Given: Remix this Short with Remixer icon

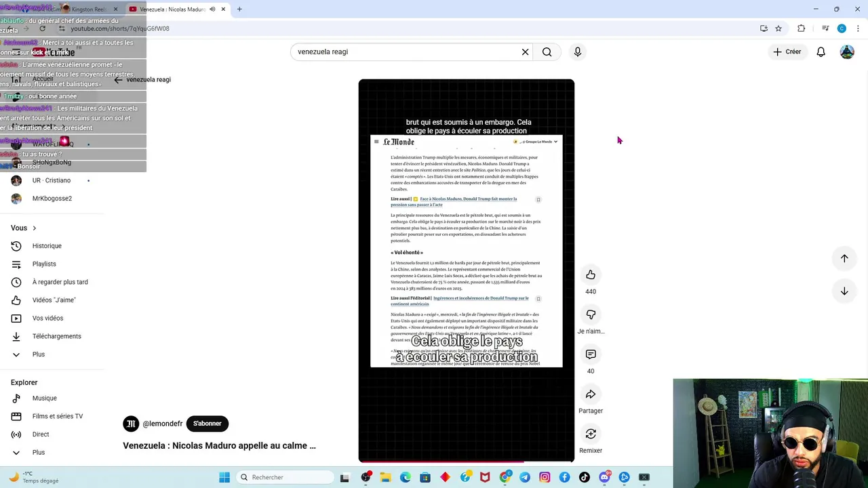Looking at the screenshot, I should pos(591,434).
